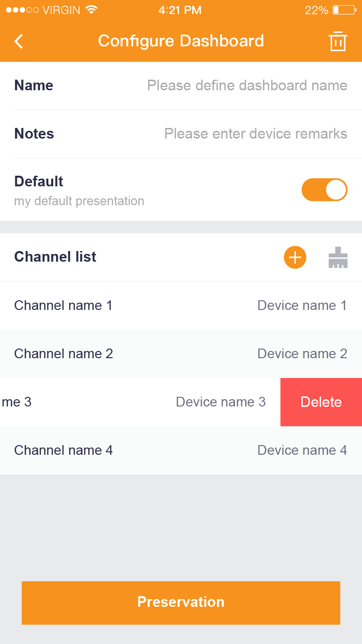The height and width of the screenshot is (644, 362).
Task: Tap the Channel list header
Action: click(56, 257)
